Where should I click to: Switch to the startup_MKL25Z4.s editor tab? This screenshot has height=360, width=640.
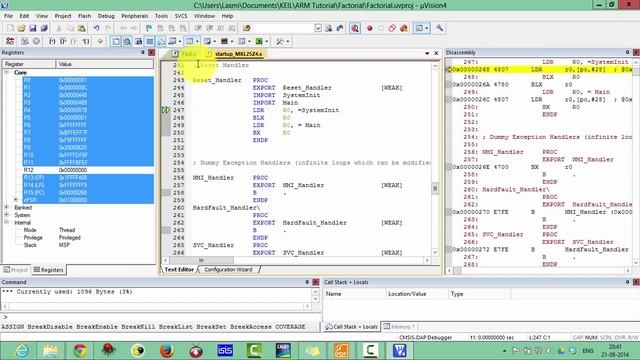coord(235,54)
